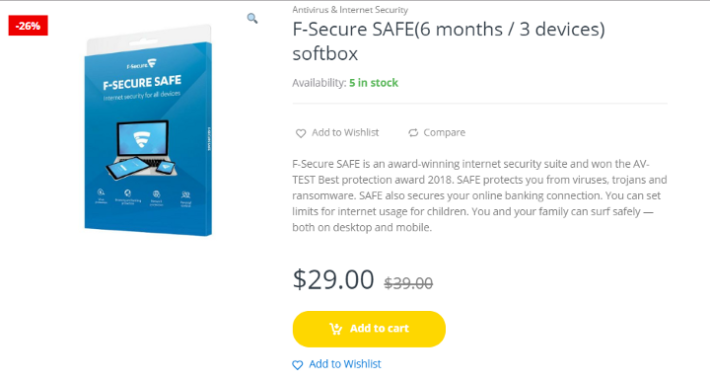Open the Antivirus & Internet Security category
The height and width of the screenshot is (382, 710).
click(x=350, y=10)
